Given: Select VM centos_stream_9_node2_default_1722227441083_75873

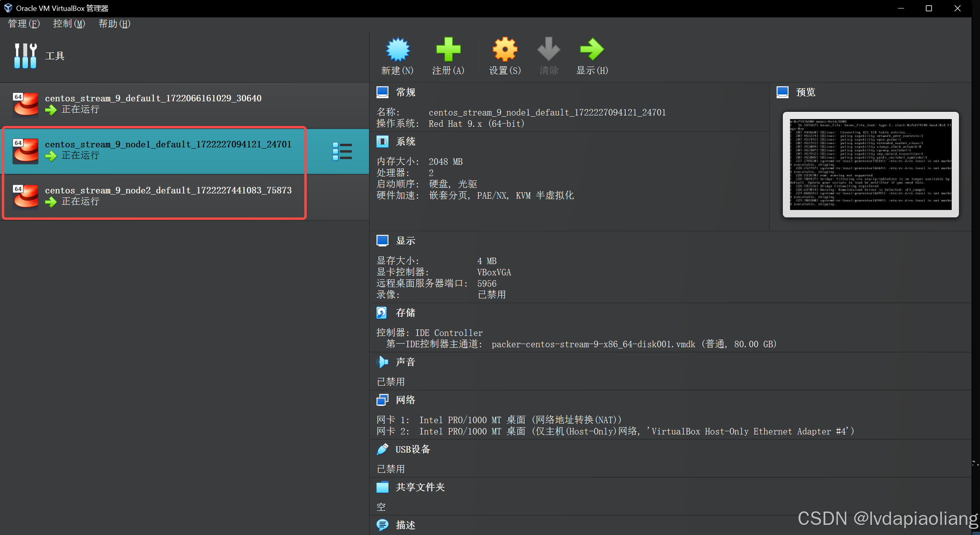Looking at the screenshot, I should click(x=184, y=197).
